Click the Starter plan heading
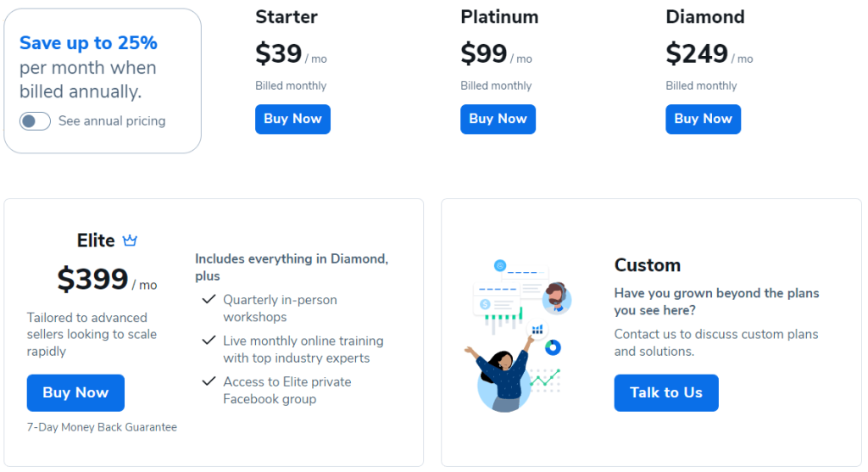The image size is (868, 472). coord(287,17)
